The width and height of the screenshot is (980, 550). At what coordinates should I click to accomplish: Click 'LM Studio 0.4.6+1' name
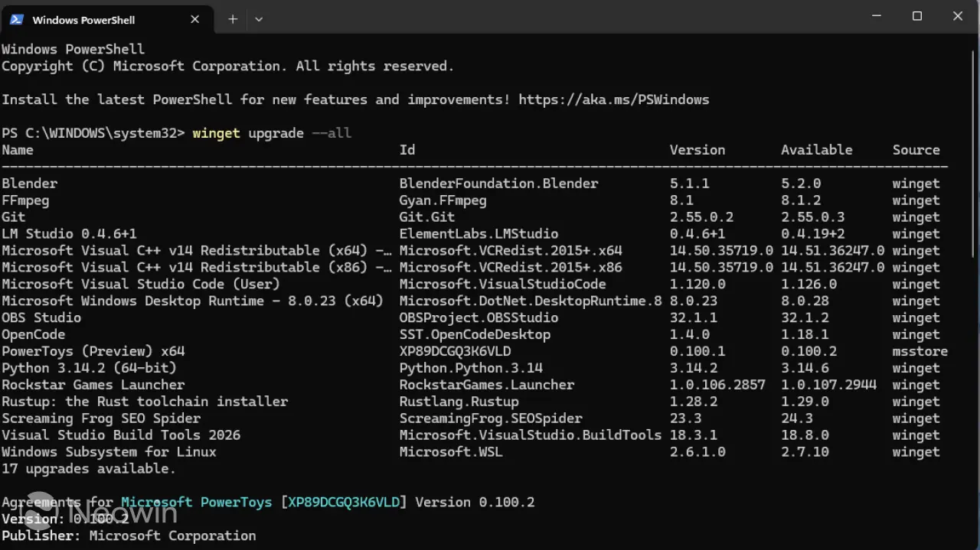coord(70,234)
